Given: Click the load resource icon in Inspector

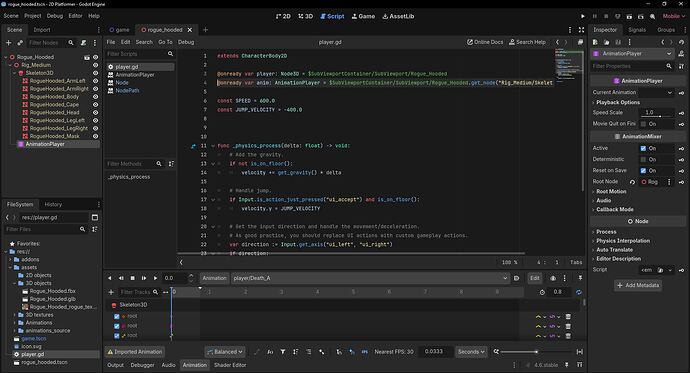Looking at the screenshot, I should click(606, 42).
